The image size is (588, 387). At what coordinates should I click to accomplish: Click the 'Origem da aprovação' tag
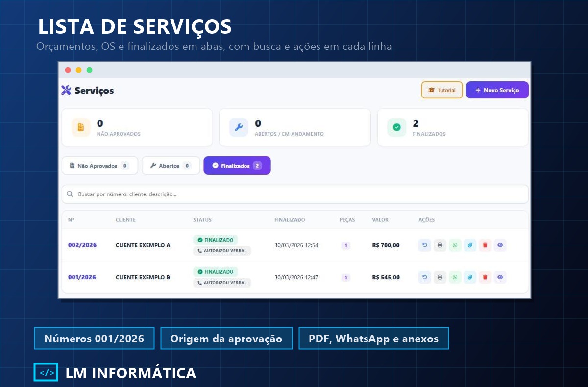coord(226,339)
